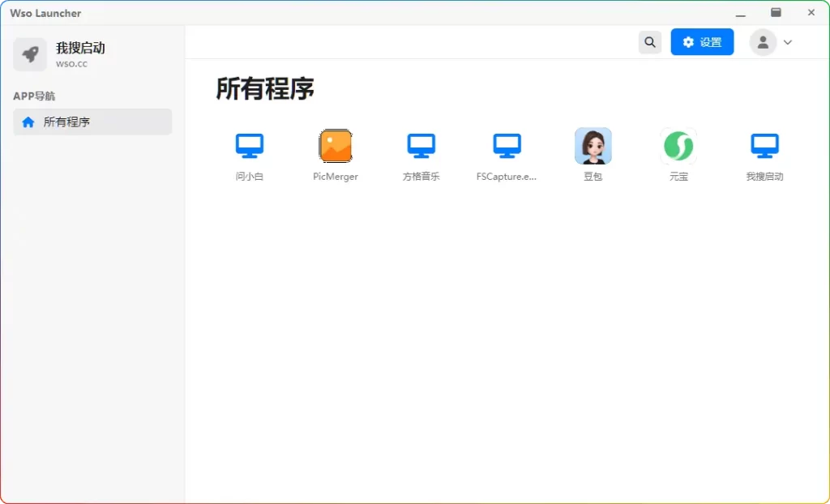Click the APP导航 section label
The height and width of the screenshot is (504, 830).
(34, 96)
